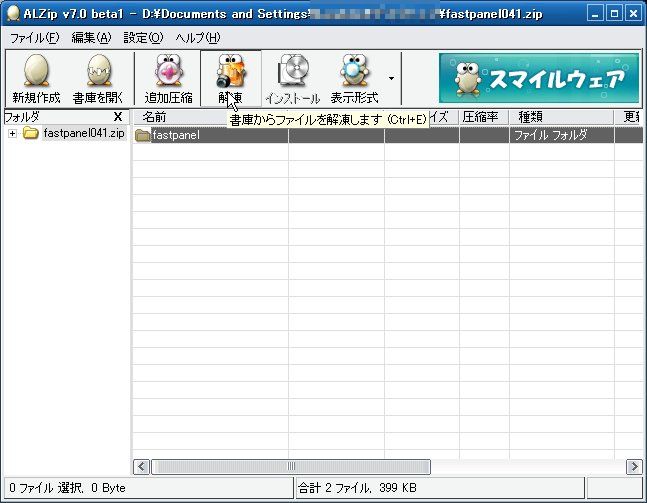Open the ヘルプ(H) menu
647x503 pixels.
[x=198, y=38]
